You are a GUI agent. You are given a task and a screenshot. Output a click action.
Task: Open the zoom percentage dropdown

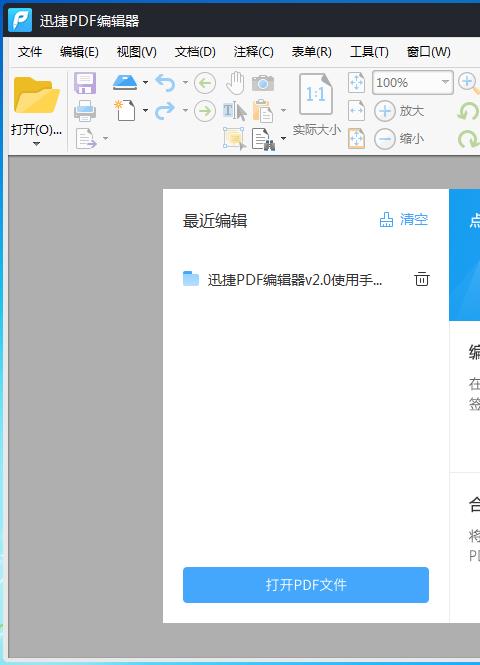tap(445, 82)
